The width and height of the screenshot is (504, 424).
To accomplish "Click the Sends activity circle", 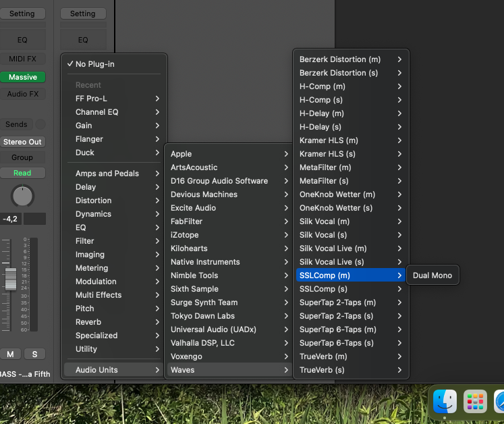I will [40, 124].
